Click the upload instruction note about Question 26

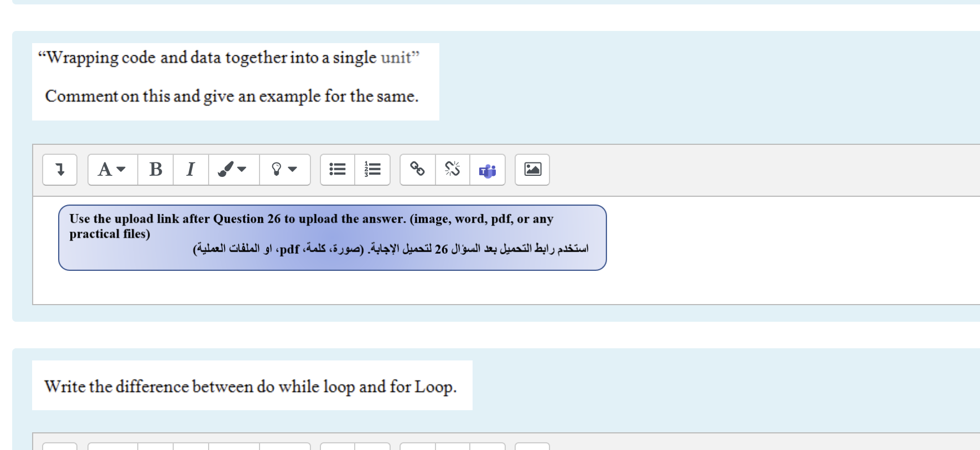click(333, 238)
